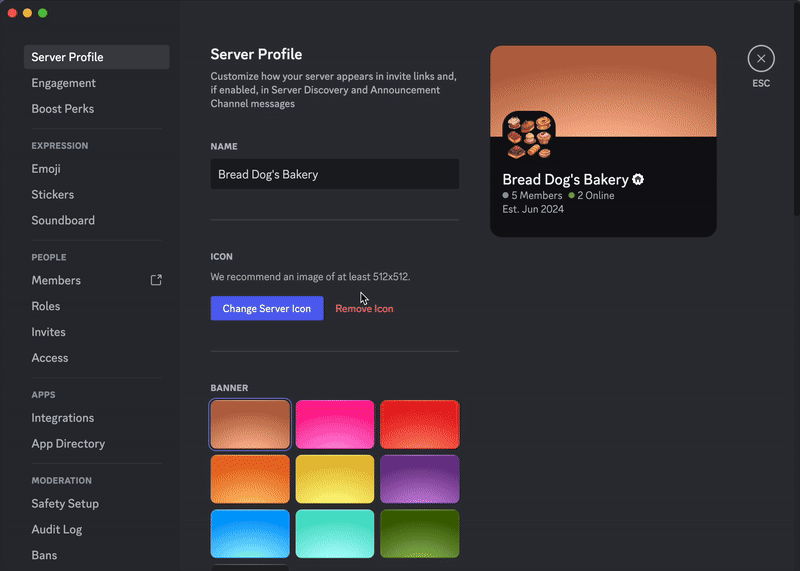
Task: Open the Emoji settings
Action: (x=46, y=169)
